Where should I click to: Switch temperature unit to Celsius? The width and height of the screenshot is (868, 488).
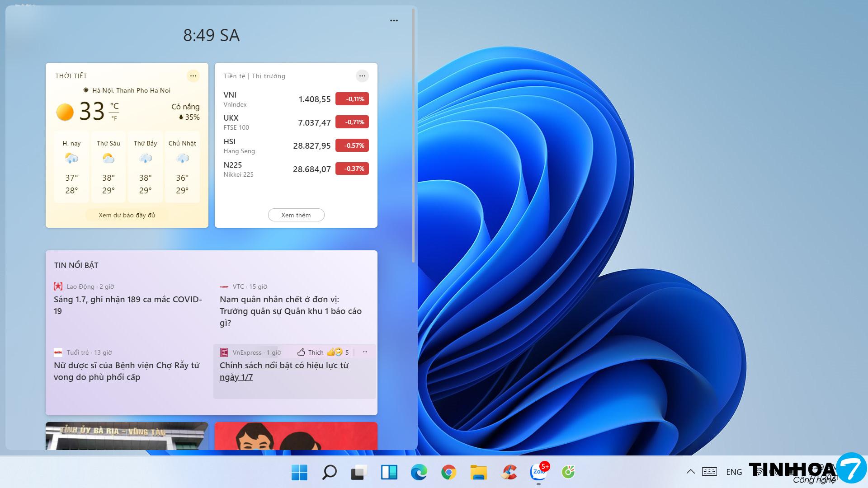pos(114,107)
